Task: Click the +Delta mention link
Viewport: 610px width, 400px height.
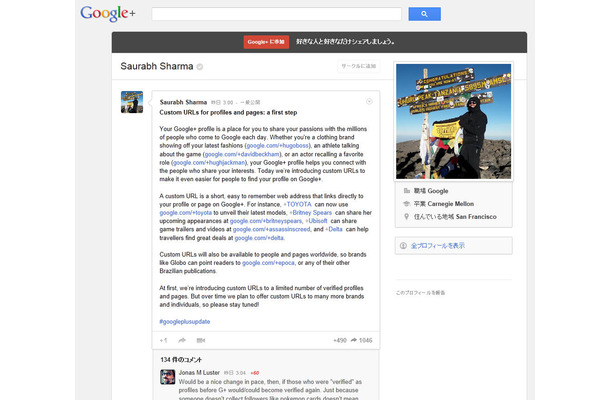Action: click(334, 230)
